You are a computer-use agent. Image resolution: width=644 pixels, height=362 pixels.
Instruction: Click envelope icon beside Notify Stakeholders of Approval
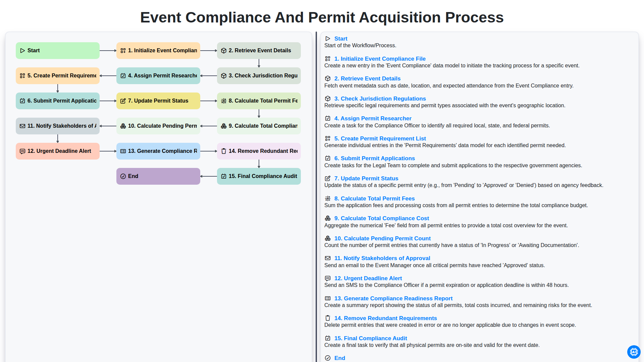click(x=328, y=258)
